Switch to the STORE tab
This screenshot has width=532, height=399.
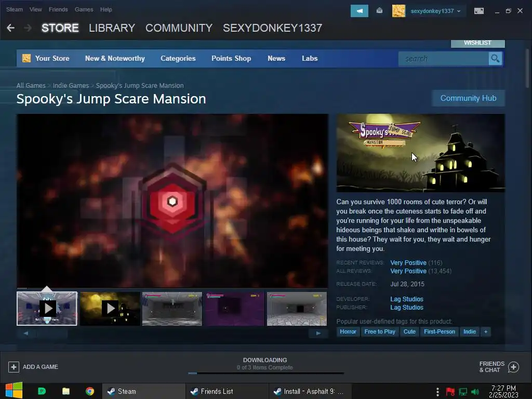60,28
